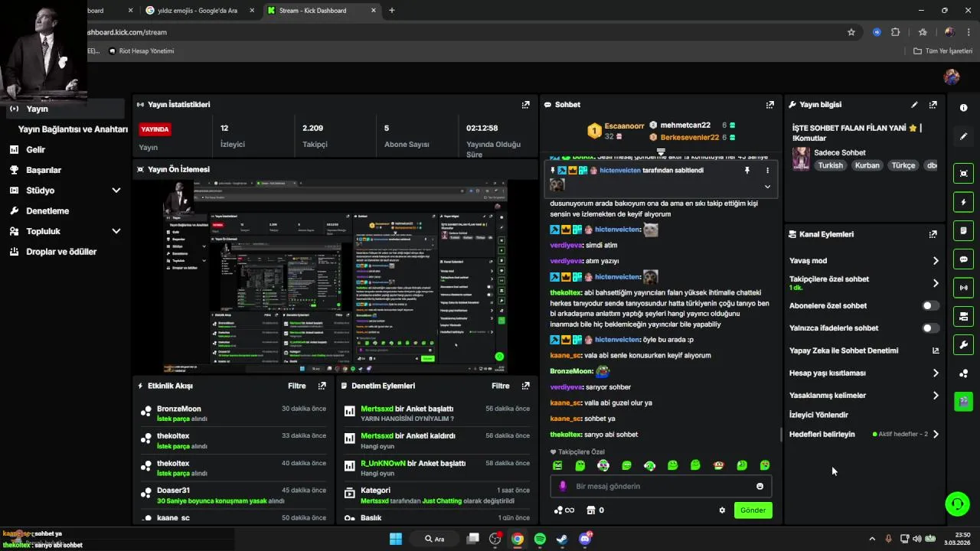The height and width of the screenshot is (551, 980).
Task: Click the Bir mesaj gönderin chat input
Action: 661,486
